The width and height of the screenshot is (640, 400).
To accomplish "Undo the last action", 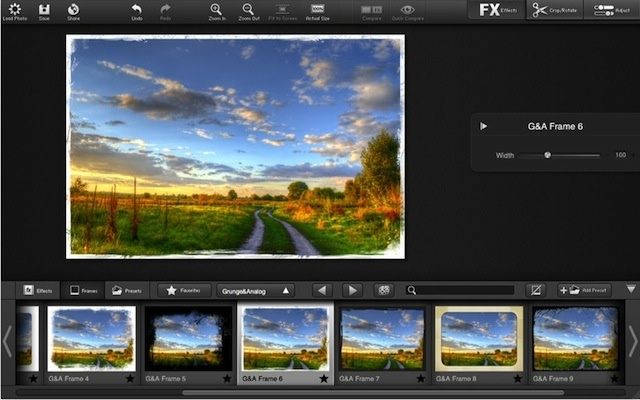I will 136,10.
